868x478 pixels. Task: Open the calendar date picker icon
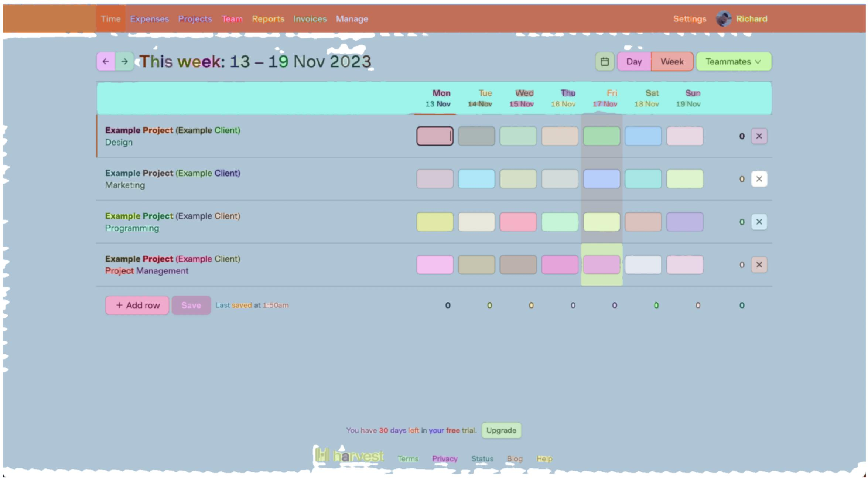(x=604, y=61)
